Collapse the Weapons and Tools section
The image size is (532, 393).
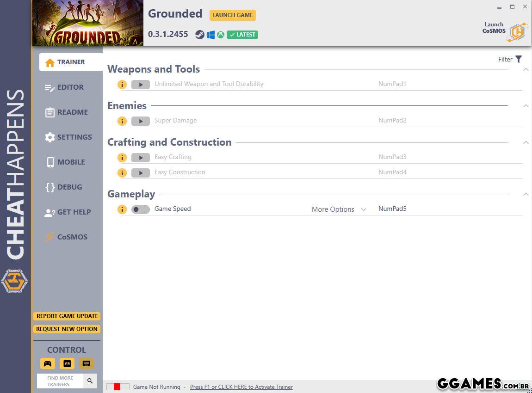click(526, 69)
